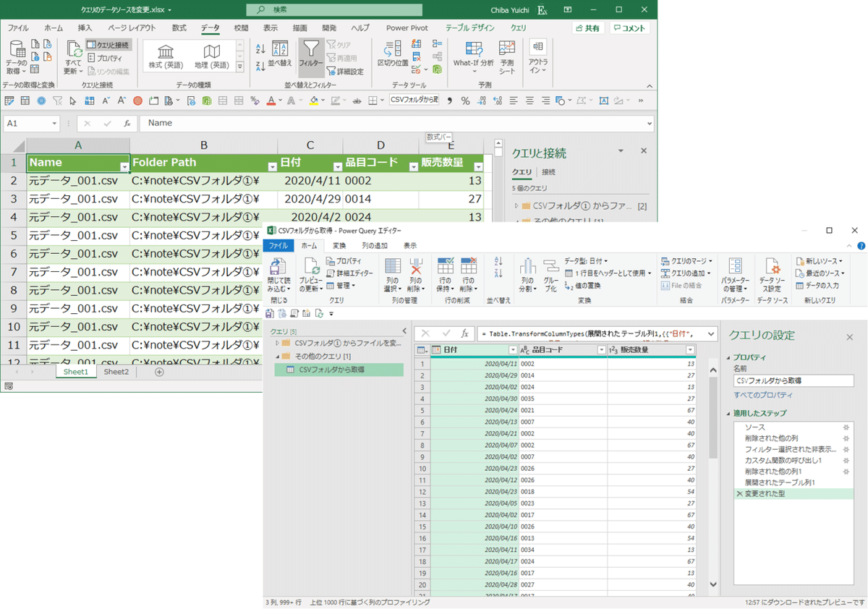
Task: Click 行の保持 icon in Power Query
Action: [446, 275]
